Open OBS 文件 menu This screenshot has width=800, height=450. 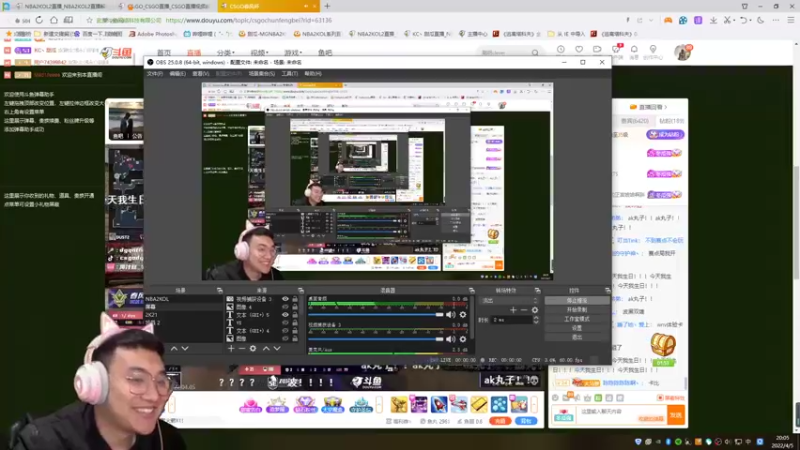155,74
